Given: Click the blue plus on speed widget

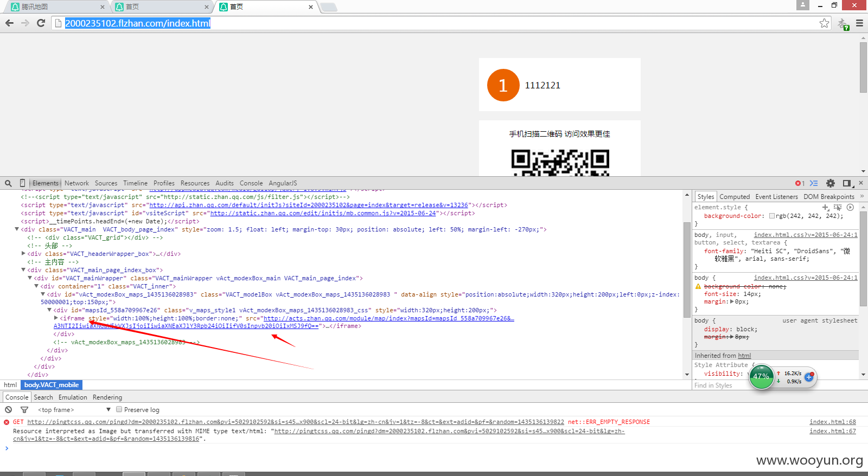Looking at the screenshot, I should pos(809,377).
